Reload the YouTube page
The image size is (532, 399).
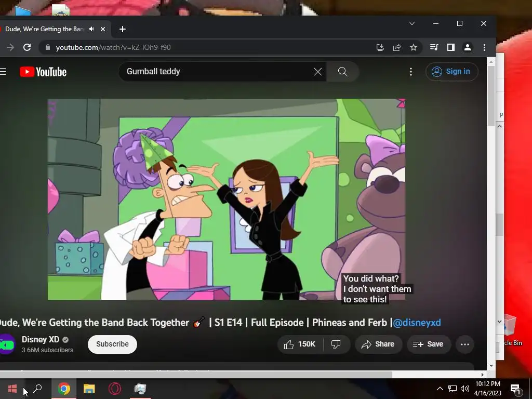pyautogui.click(x=27, y=47)
